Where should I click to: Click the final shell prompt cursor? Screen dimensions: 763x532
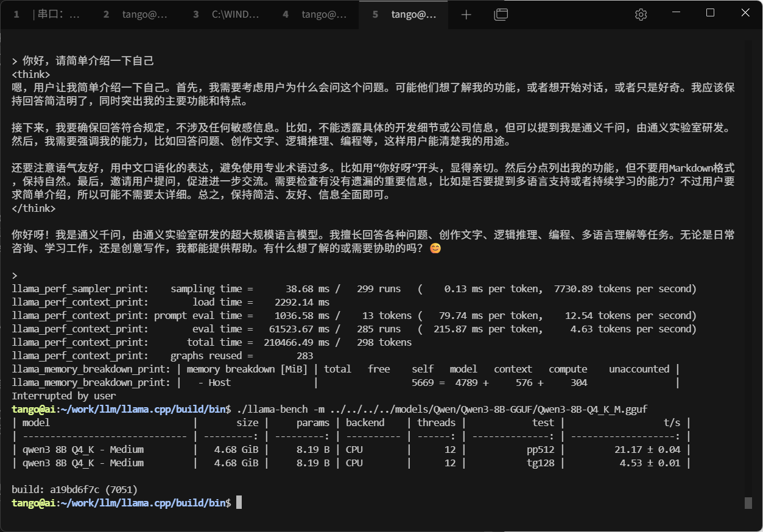coord(239,503)
